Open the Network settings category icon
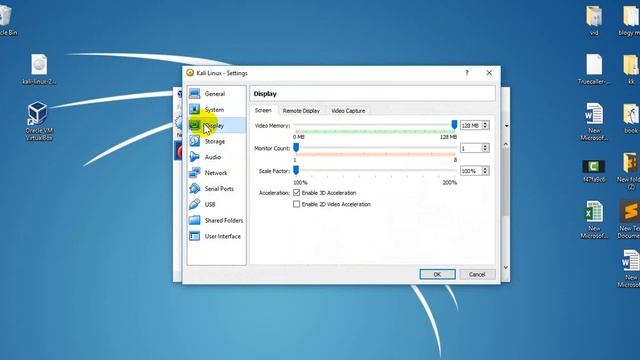 point(194,173)
